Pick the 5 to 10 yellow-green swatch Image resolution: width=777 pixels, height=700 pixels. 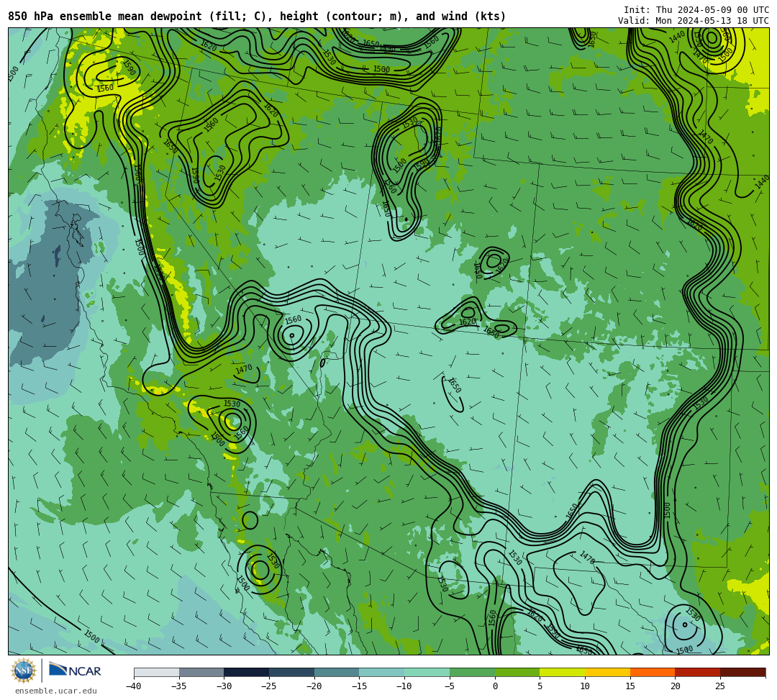[x=563, y=672]
